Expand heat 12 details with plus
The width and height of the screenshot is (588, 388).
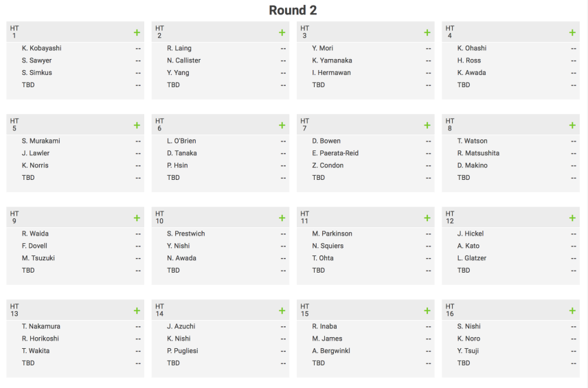pyautogui.click(x=572, y=218)
